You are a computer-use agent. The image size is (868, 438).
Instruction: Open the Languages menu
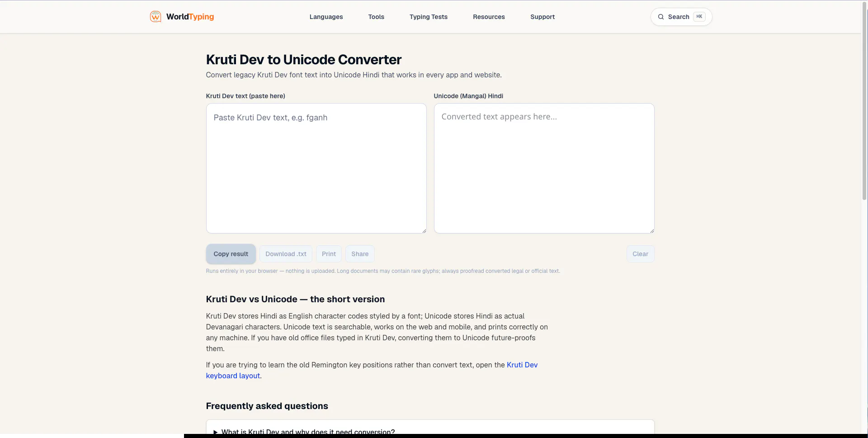click(x=326, y=17)
